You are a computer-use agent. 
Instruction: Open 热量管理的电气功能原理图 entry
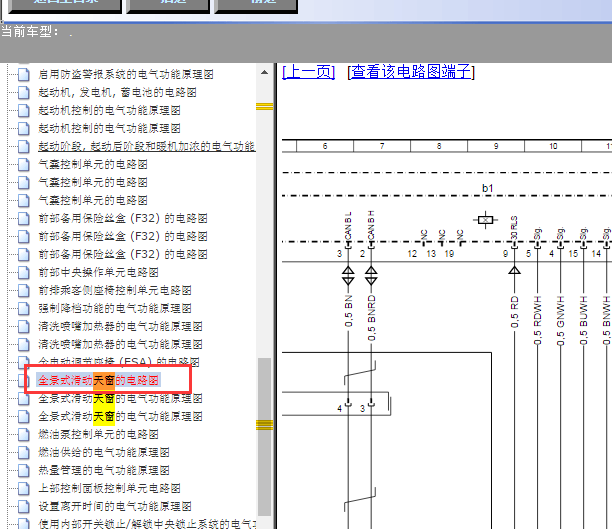pos(103,470)
